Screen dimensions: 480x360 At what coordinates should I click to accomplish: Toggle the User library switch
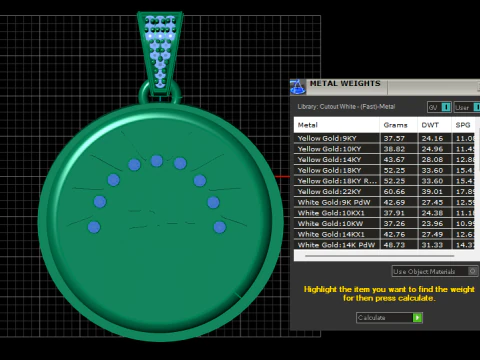[467, 107]
